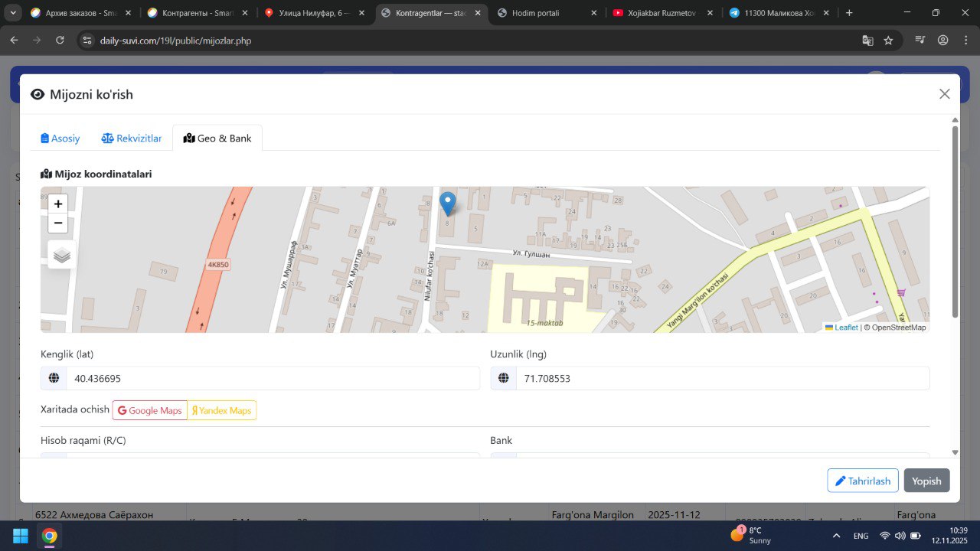Click the blue location marker pin

pyautogui.click(x=448, y=203)
